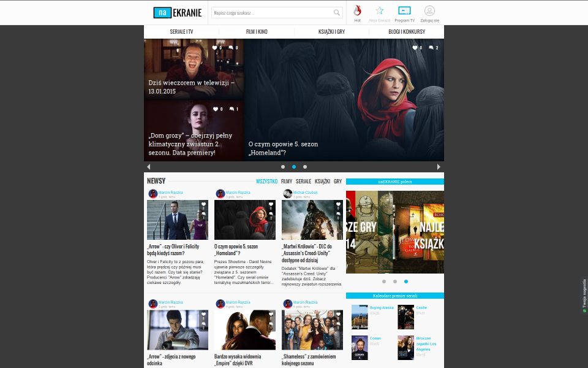Viewport: 588px width, 368px height.
Task: Select first dot of main carousel
Action: [283, 167]
